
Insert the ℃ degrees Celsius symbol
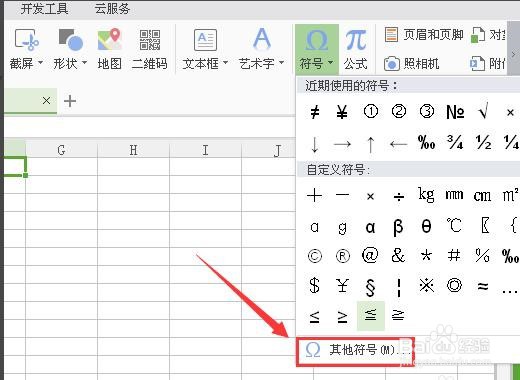point(454,226)
